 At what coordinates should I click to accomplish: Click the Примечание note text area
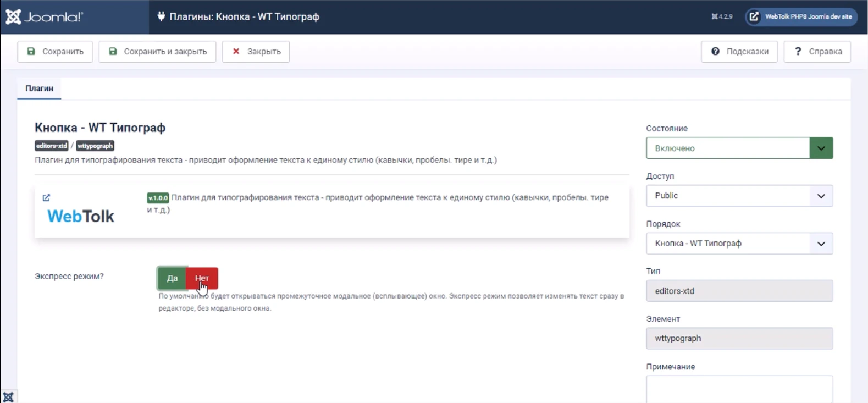739,389
